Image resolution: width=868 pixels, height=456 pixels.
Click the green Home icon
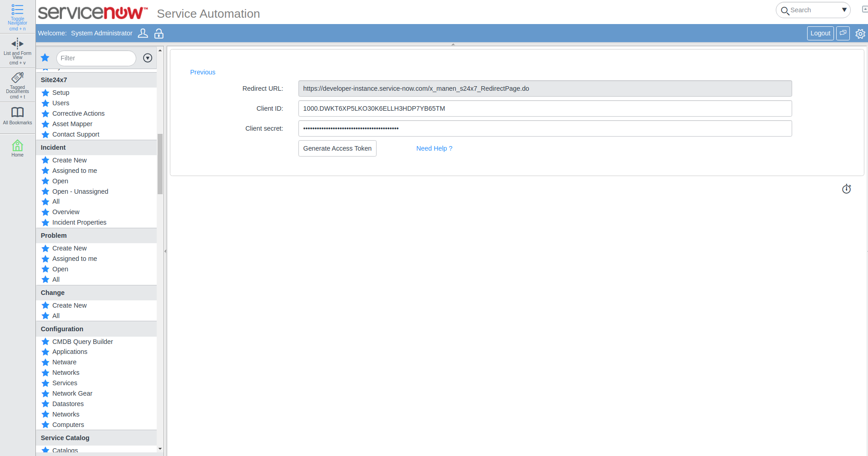pyautogui.click(x=17, y=146)
